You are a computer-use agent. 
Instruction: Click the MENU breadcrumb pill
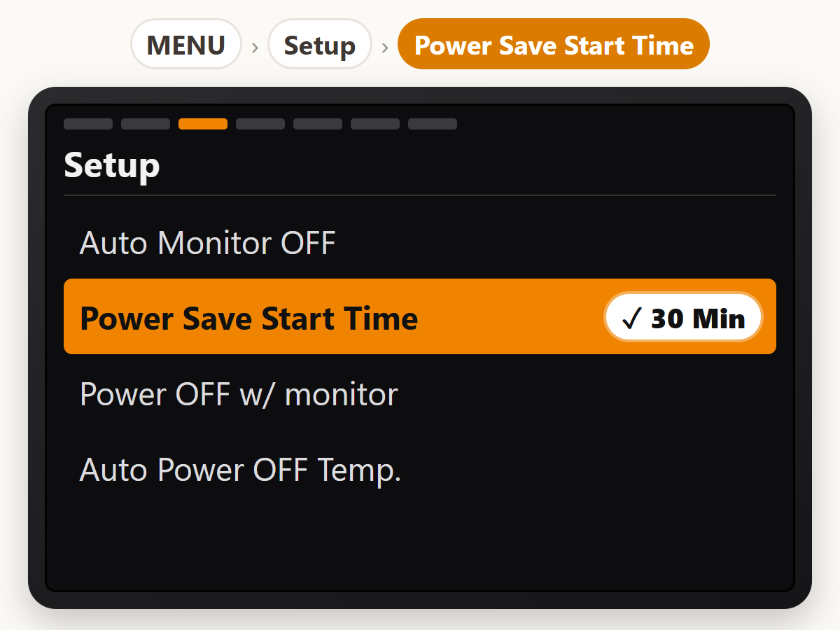tap(186, 44)
